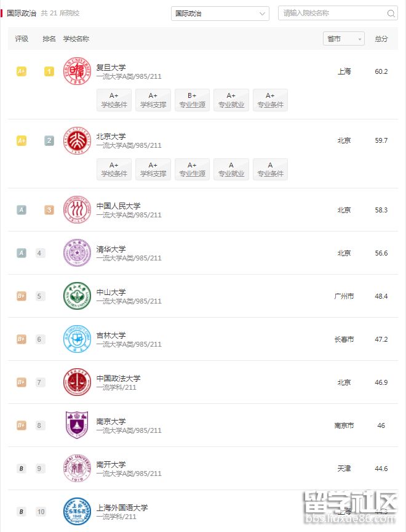406x532 pixels.
Task: Click Renmin University of China logo
Action: point(77,210)
